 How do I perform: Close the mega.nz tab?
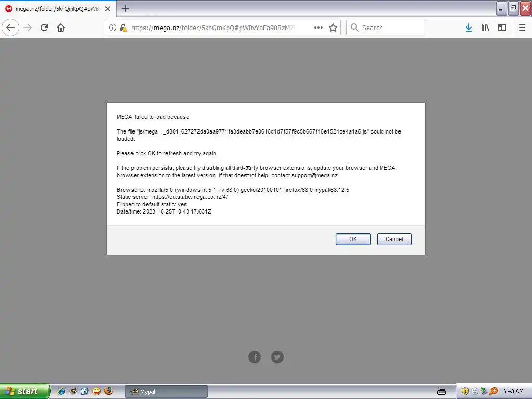108,9
